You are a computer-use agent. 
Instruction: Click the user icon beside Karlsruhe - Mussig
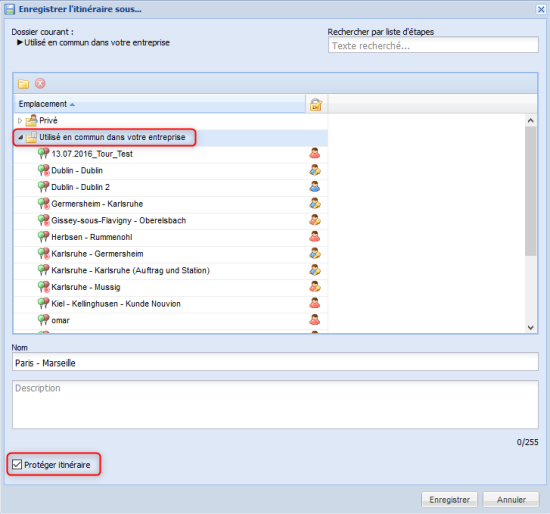(x=315, y=287)
